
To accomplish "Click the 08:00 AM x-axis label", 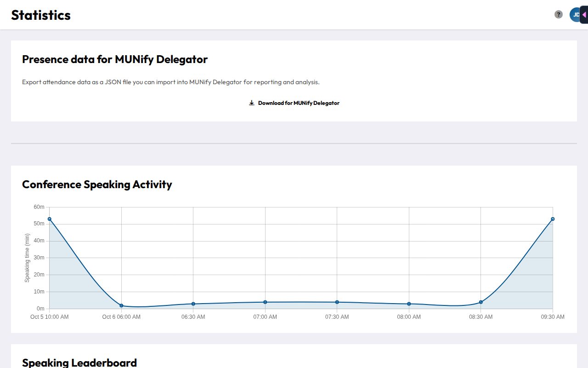I will pyautogui.click(x=409, y=317).
